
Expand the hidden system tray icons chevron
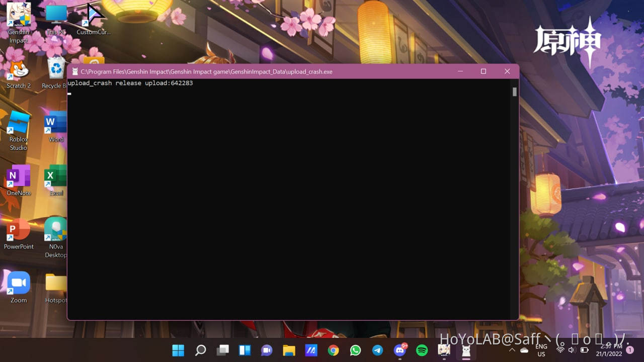click(x=512, y=350)
